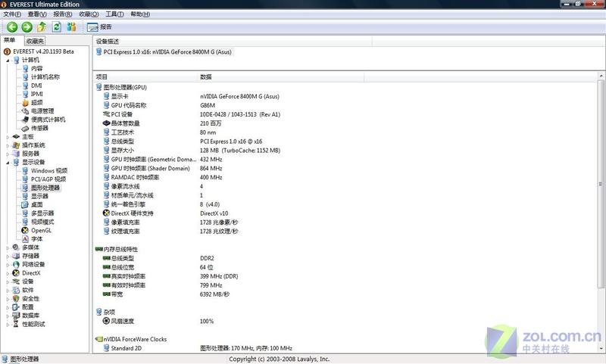Screen dimensions: 606x364
Task: Open the 查看(V) menu
Action: tap(37, 14)
